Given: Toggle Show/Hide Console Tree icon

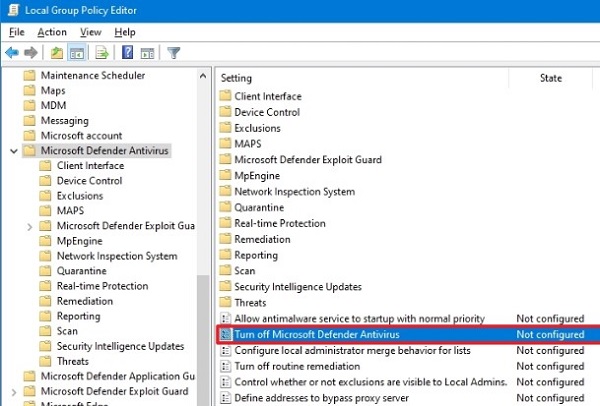Looking at the screenshot, I should pos(77,53).
